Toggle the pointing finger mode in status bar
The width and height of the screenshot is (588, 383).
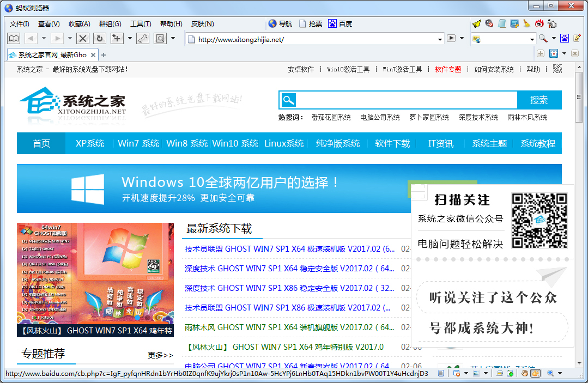[536, 373]
